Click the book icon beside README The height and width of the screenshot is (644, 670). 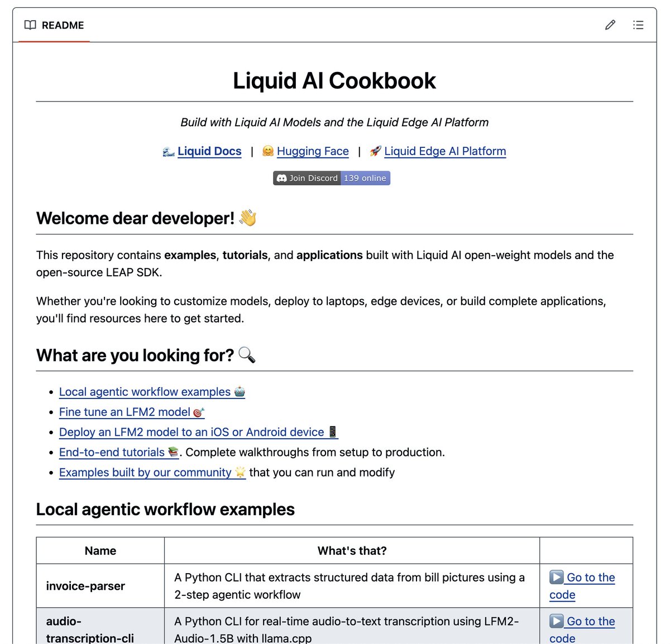(31, 25)
